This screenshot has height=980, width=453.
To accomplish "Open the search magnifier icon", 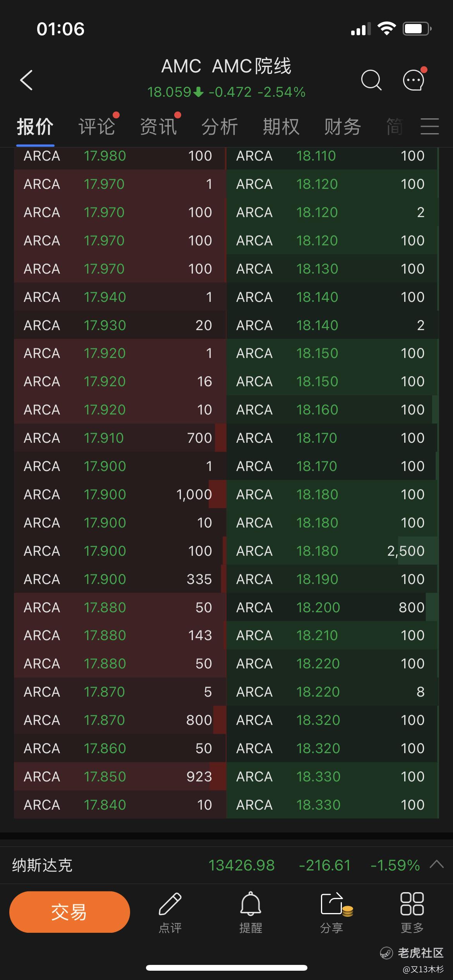I will point(371,80).
